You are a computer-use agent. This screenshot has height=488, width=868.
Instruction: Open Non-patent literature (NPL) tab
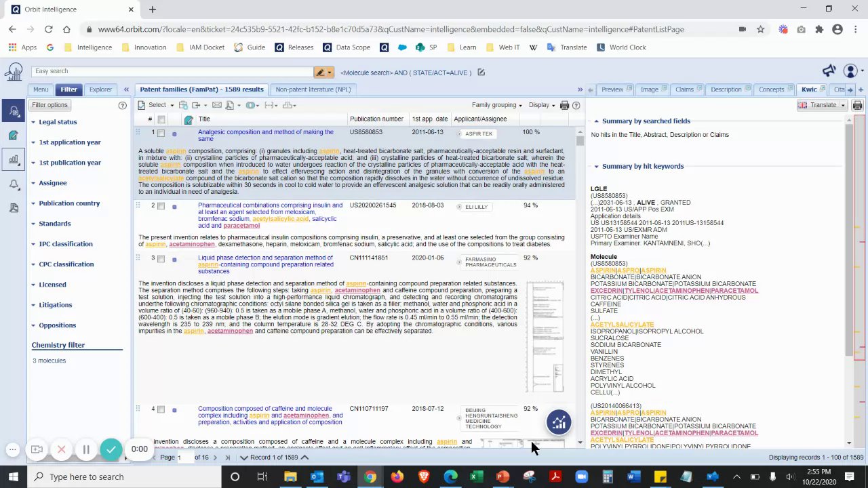pos(313,89)
